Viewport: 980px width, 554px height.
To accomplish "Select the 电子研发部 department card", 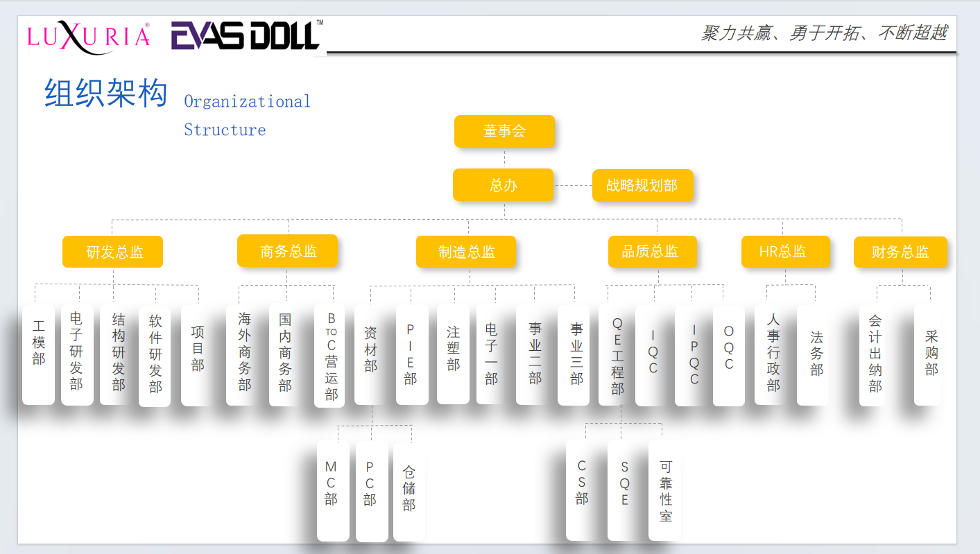I will [x=77, y=355].
